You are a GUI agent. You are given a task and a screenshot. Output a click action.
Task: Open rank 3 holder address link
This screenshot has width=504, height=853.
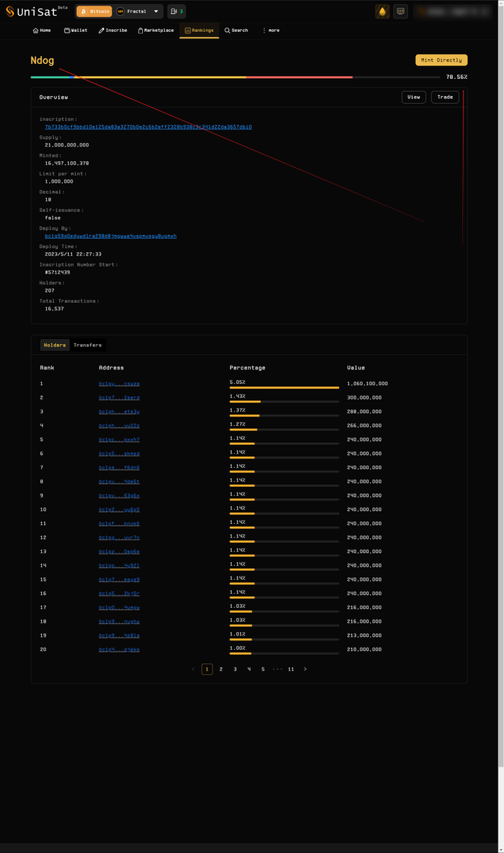pyautogui.click(x=119, y=412)
